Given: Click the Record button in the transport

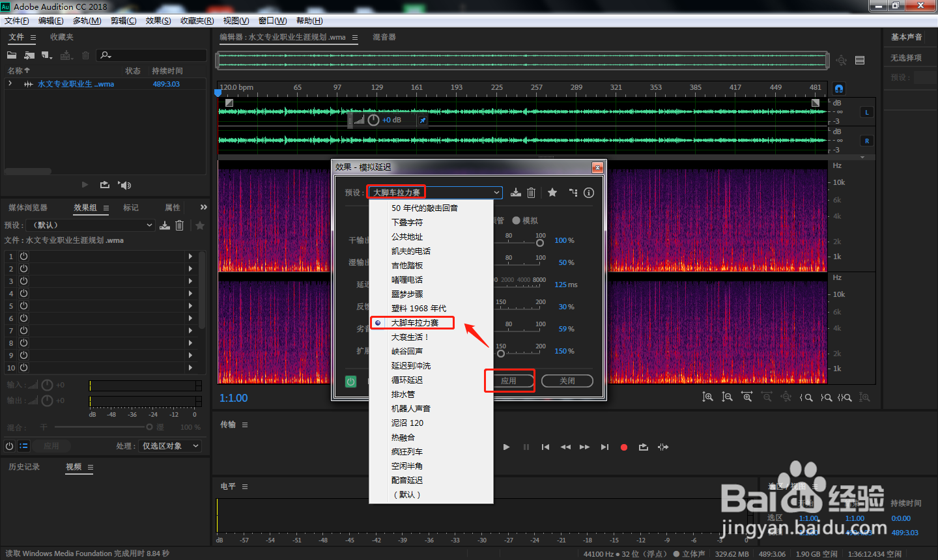Looking at the screenshot, I should [x=624, y=447].
